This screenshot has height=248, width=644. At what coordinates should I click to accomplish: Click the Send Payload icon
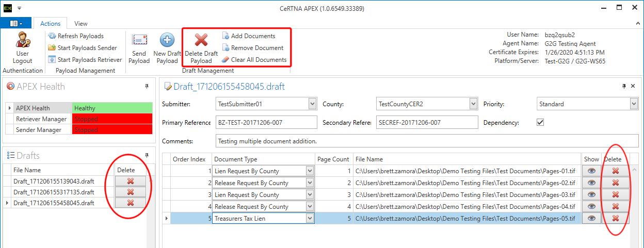[x=139, y=41]
